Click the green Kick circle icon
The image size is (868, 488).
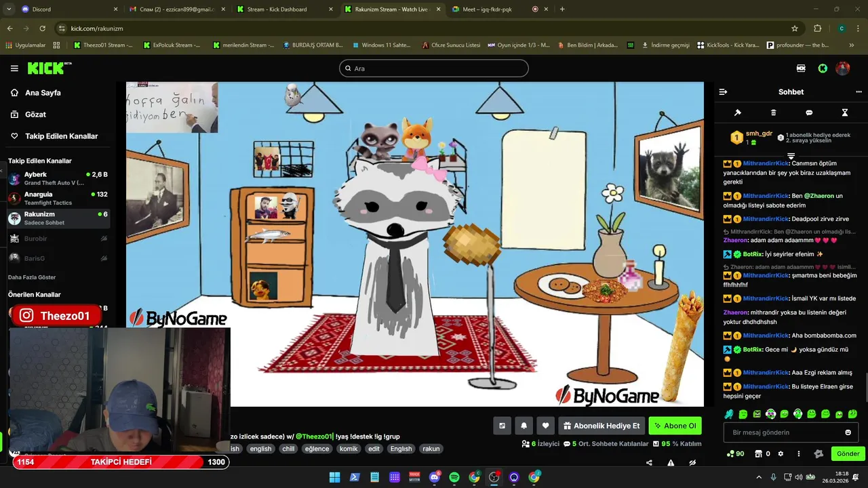(x=823, y=68)
